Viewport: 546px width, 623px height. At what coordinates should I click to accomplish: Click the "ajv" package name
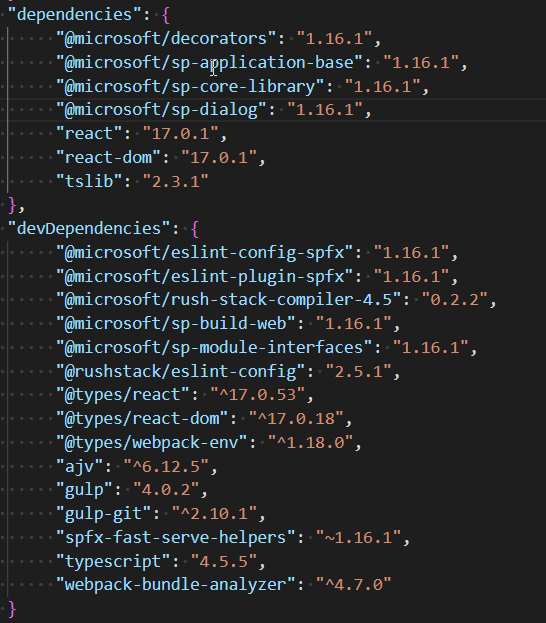click(x=79, y=466)
